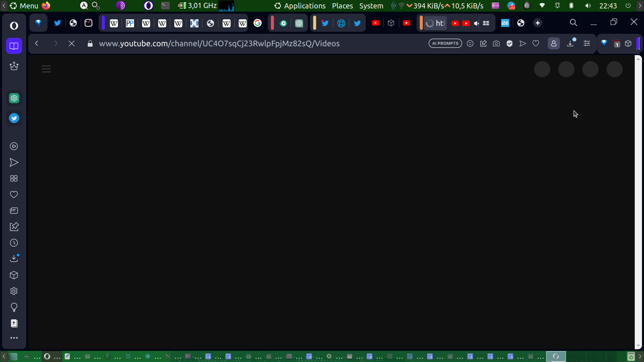Go back to the previous page
This screenshot has width=644, height=362.
(x=37, y=43)
